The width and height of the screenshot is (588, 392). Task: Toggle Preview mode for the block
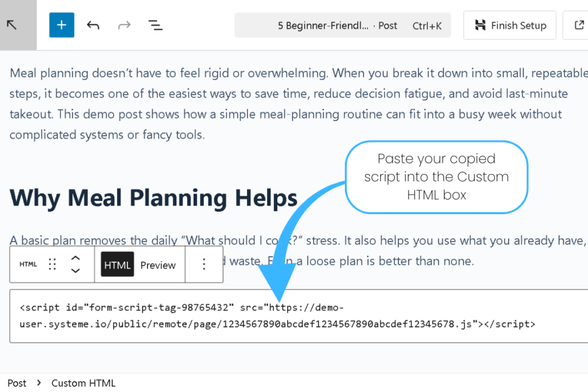click(x=158, y=265)
